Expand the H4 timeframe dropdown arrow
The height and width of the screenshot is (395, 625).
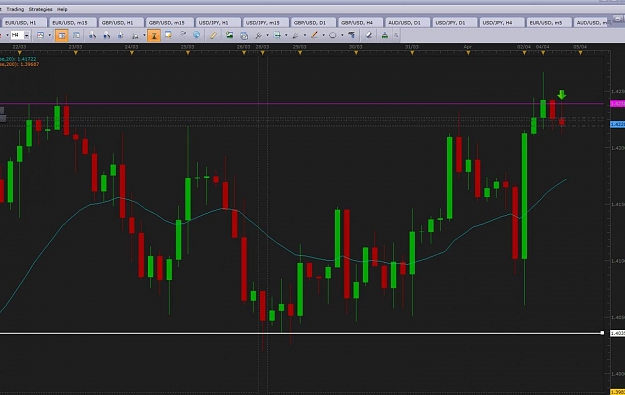click(27, 35)
